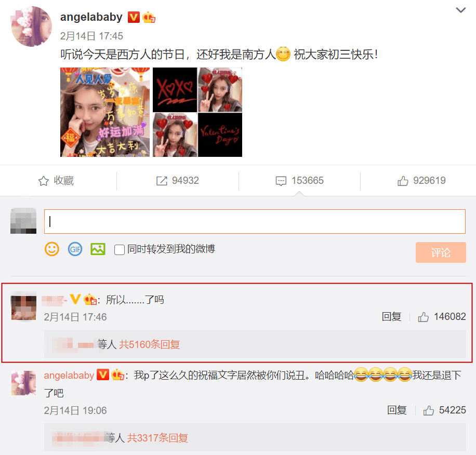Open the emoji smiley picker

pyautogui.click(x=52, y=249)
